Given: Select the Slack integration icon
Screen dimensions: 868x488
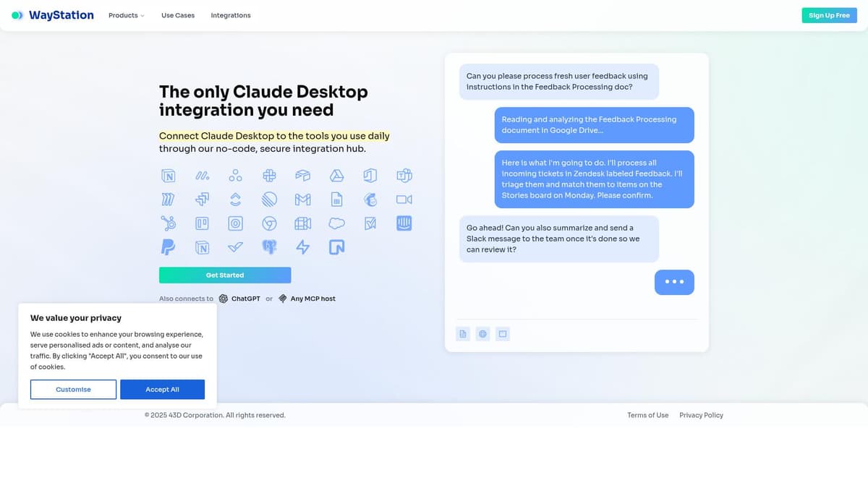Looking at the screenshot, I should click(x=269, y=175).
